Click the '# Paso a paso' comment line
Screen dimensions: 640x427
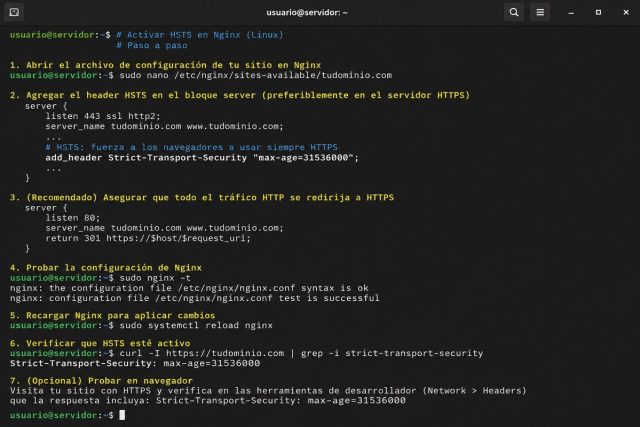pos(152,45)
